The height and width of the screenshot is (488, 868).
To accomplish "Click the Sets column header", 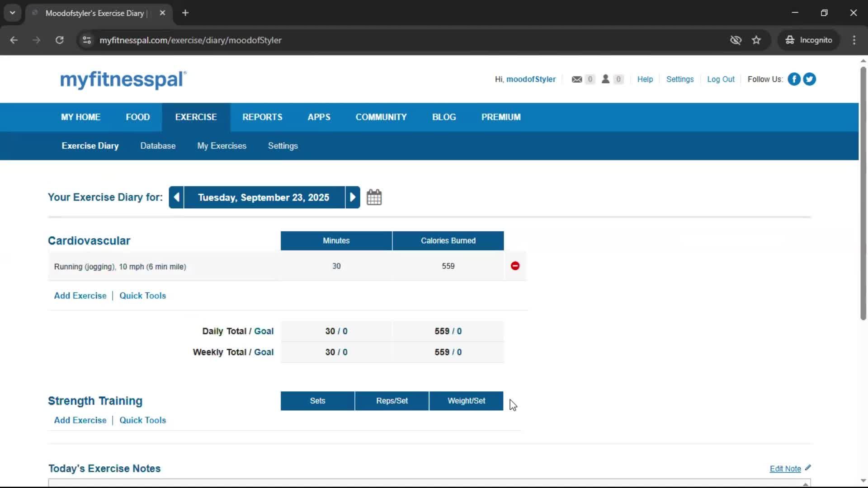I will (317, 401).
